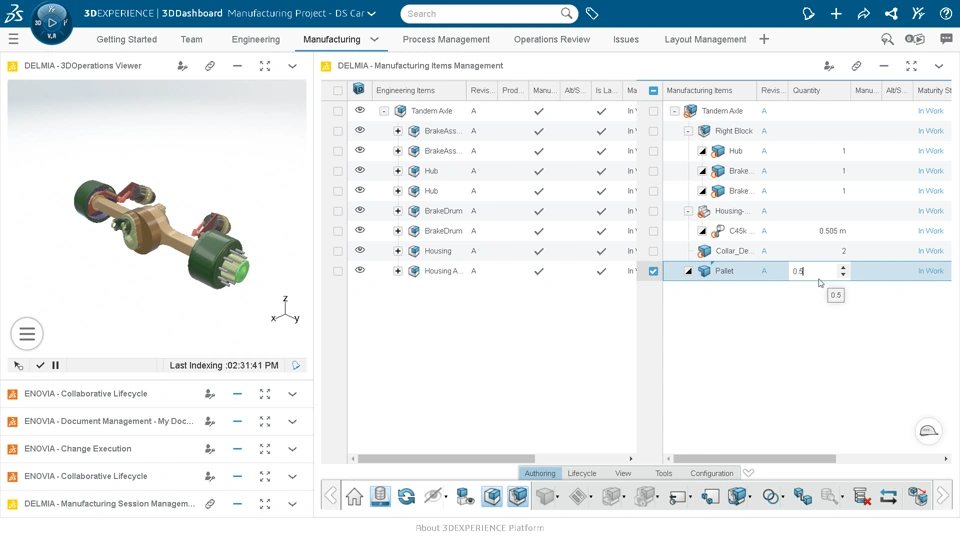This screenshot has height=540, width=960.
Task: Collapse Manufacturing Items Tandem Axle node
Action: tap(675, 111)
